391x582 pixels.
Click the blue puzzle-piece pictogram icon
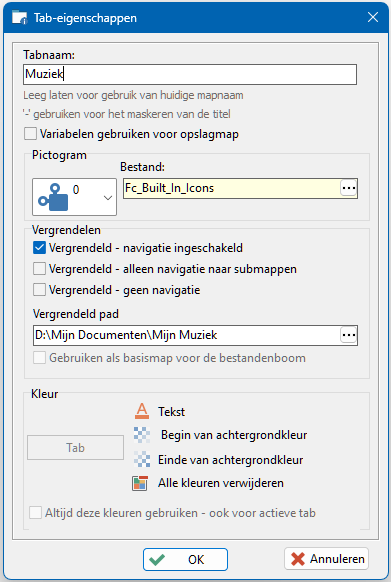coord(53,197)
